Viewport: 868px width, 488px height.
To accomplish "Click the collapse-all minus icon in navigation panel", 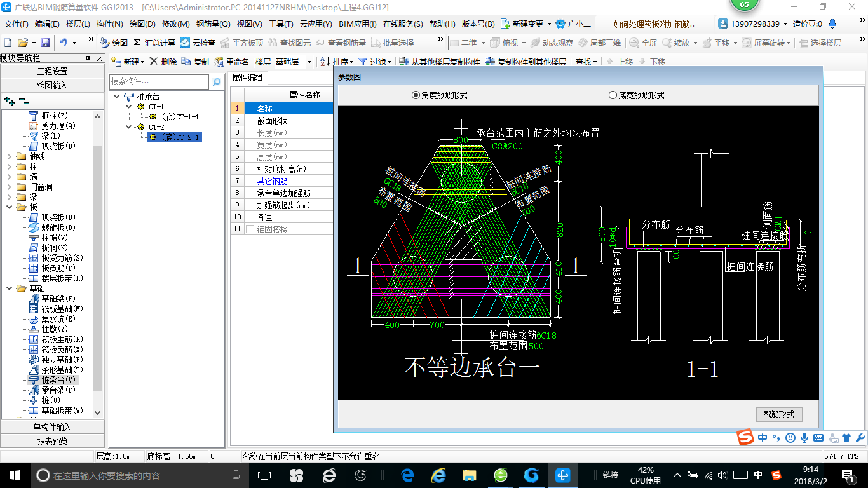I will (x=24, y=100).
